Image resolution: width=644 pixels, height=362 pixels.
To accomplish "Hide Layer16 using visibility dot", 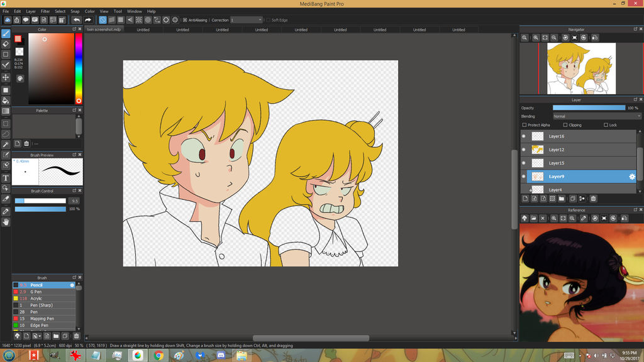I will 524,136.
